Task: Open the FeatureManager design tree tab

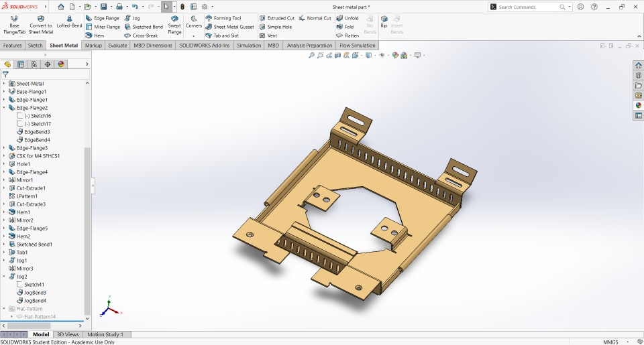Action: [7, 64]
